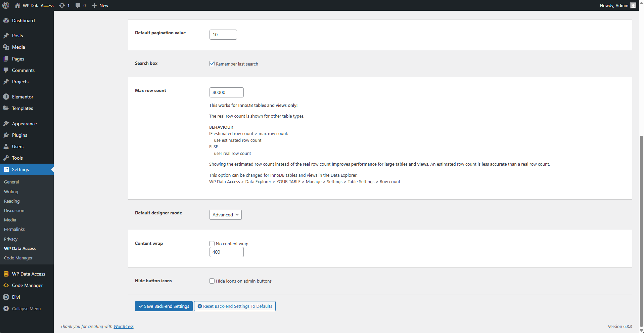Open Elementor from the sidebar
This screenshot has height=333, width=644.
(x=22, y=97)
